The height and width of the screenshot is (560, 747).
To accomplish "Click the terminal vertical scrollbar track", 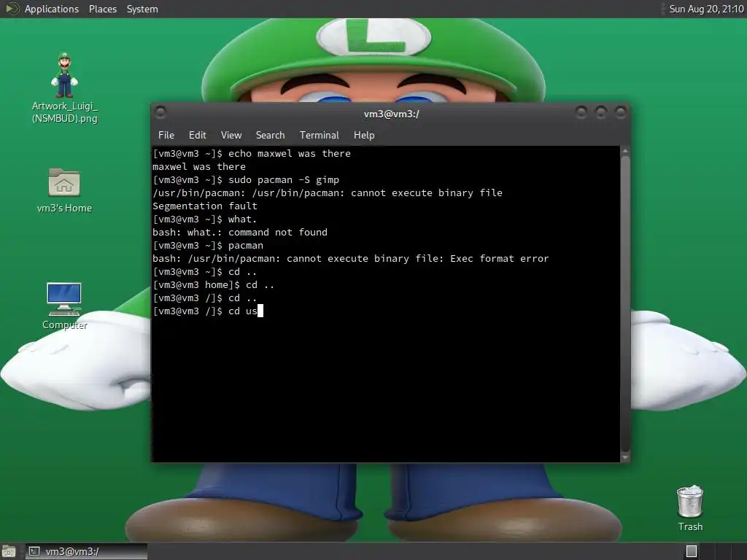I will point(625,304).
